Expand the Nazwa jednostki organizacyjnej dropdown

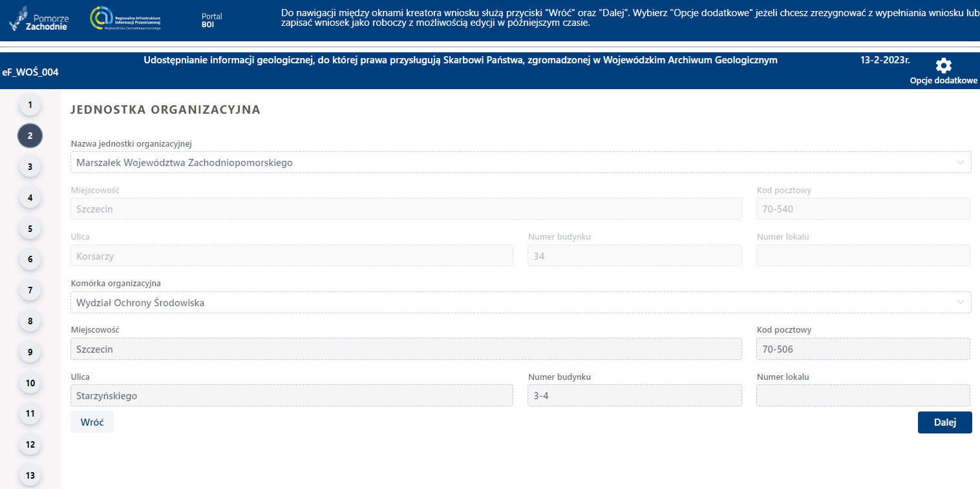(520, 163)
